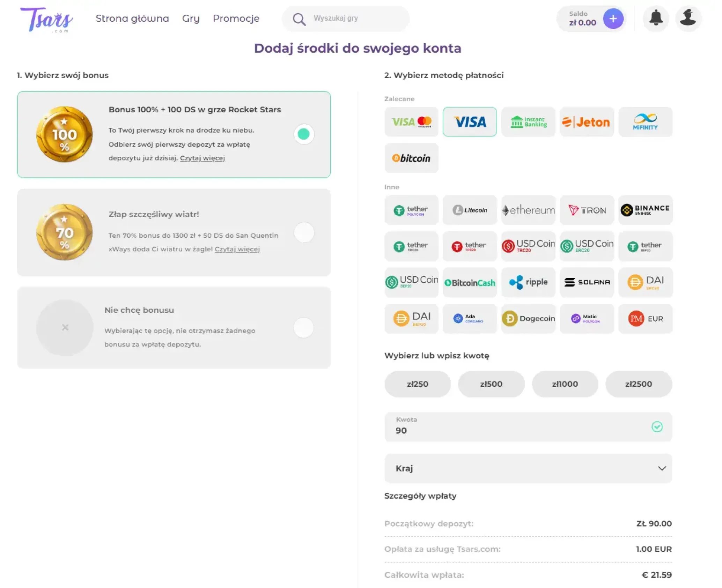
Task: Click the Saldo zł 0.00 balance
Action: pyautogui.click(x=582, y=18)
